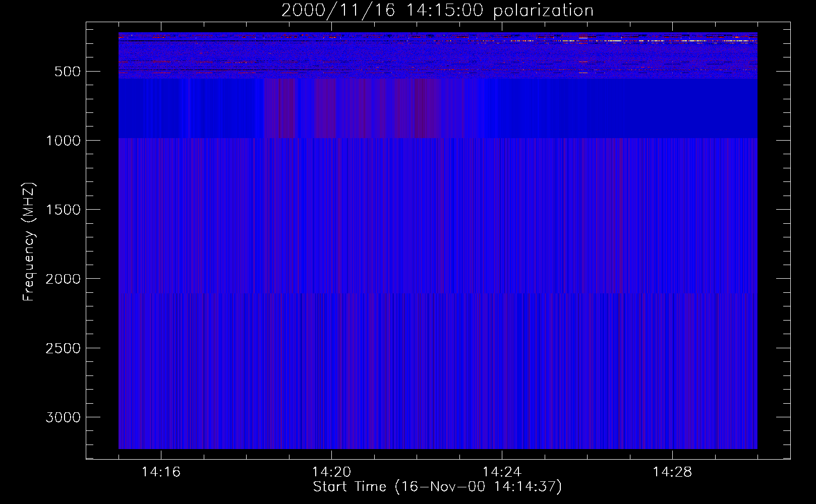Select the 14:20 time tick label

pos(331,472)
